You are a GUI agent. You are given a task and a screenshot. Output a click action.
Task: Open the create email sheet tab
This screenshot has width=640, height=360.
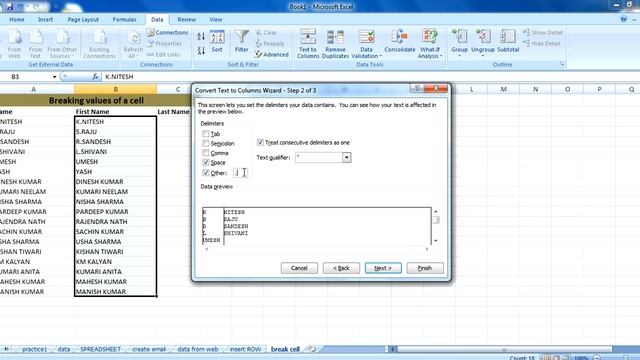(149, 349)
